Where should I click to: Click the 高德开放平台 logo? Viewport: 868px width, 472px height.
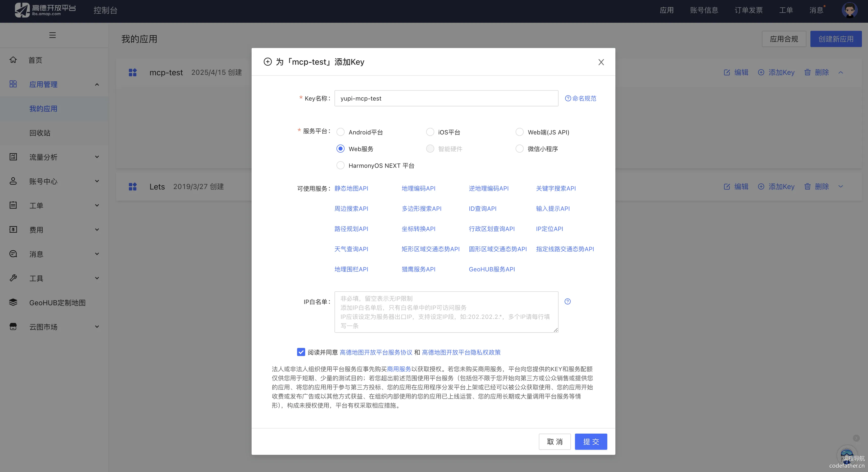tap(45, 10)
